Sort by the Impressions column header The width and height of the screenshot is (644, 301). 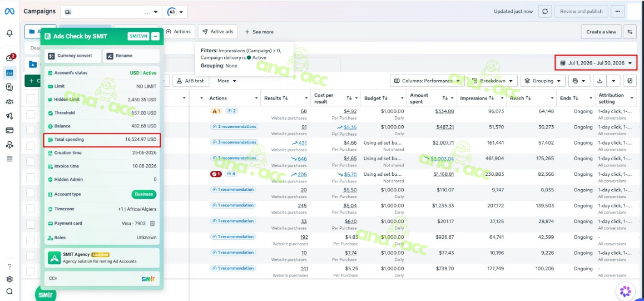coord(477,98)
